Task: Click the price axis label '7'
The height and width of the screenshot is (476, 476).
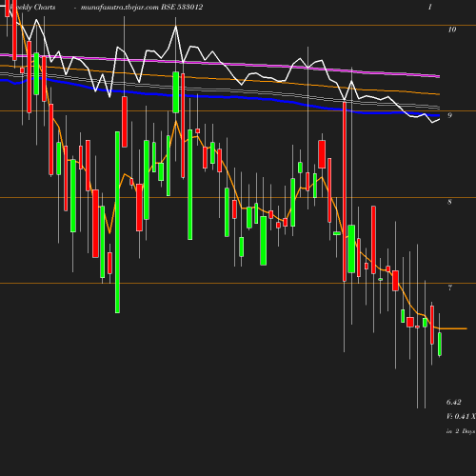Action: pyautogui.click(x=449, y=288)
